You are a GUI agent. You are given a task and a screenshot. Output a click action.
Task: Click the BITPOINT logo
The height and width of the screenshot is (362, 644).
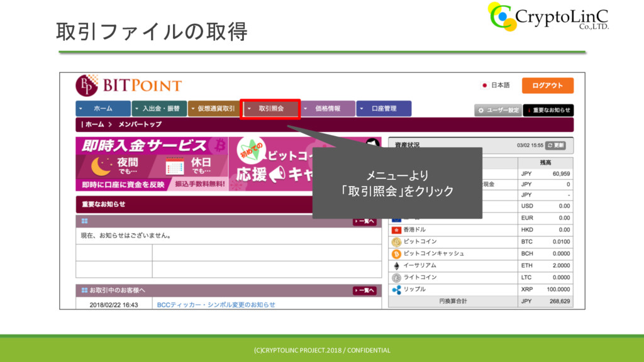click(128, 85)
